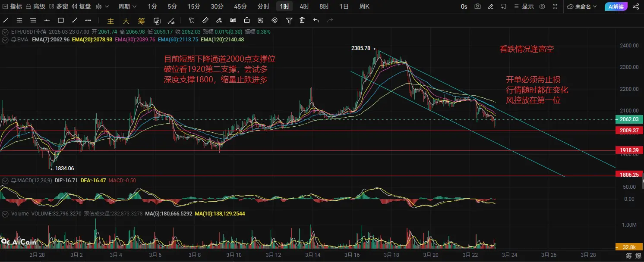Click the drawing notes list icon
The height and width of the screenshot is (262, 644).
point(260,20)
